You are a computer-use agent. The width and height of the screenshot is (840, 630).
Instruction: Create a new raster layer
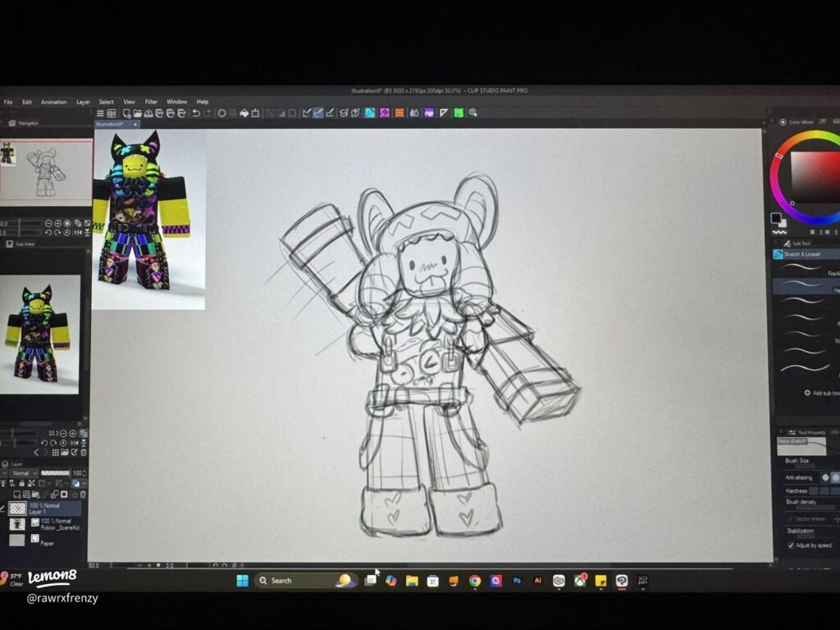click(17, 495)
